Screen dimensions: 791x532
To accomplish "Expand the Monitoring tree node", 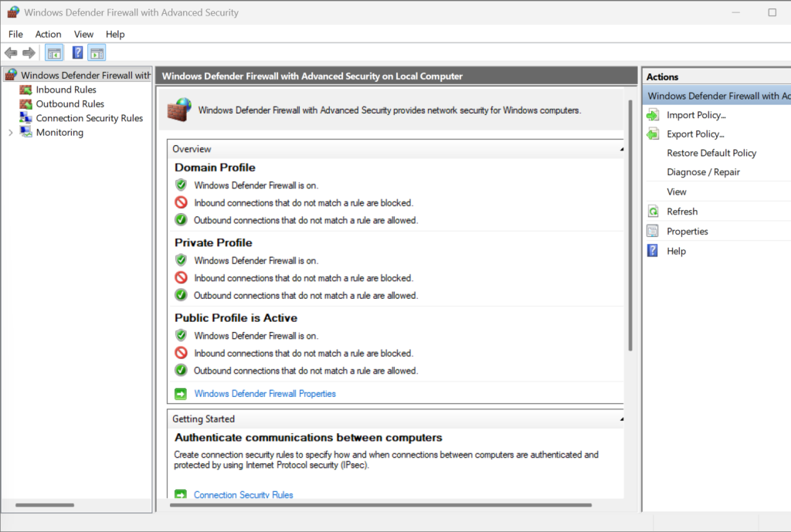I will coord(11,133).
